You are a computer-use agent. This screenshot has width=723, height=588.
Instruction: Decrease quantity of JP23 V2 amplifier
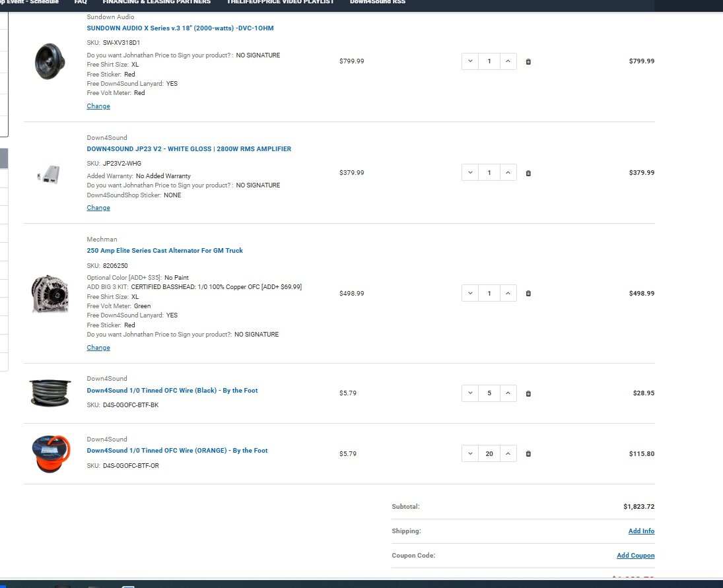(x=470, y=172)
